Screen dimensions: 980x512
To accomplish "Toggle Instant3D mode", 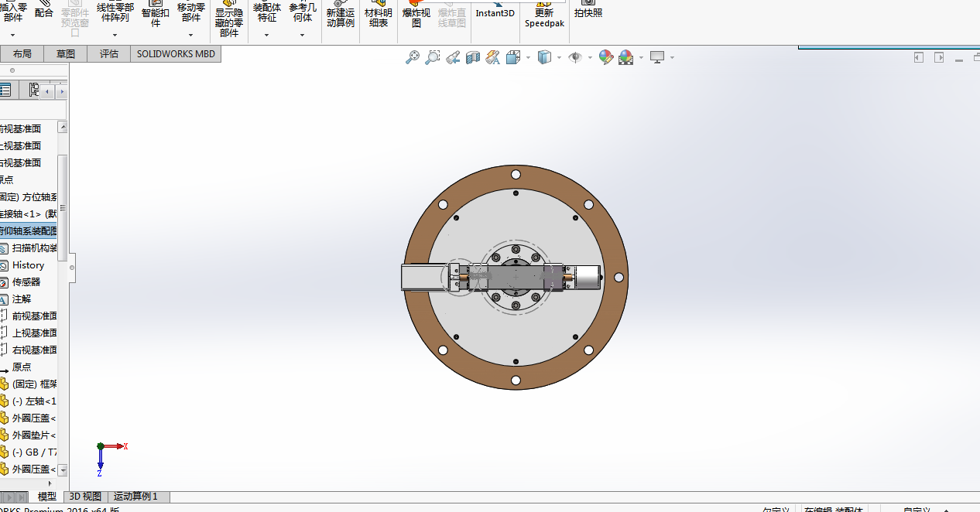I will point(495,12).
